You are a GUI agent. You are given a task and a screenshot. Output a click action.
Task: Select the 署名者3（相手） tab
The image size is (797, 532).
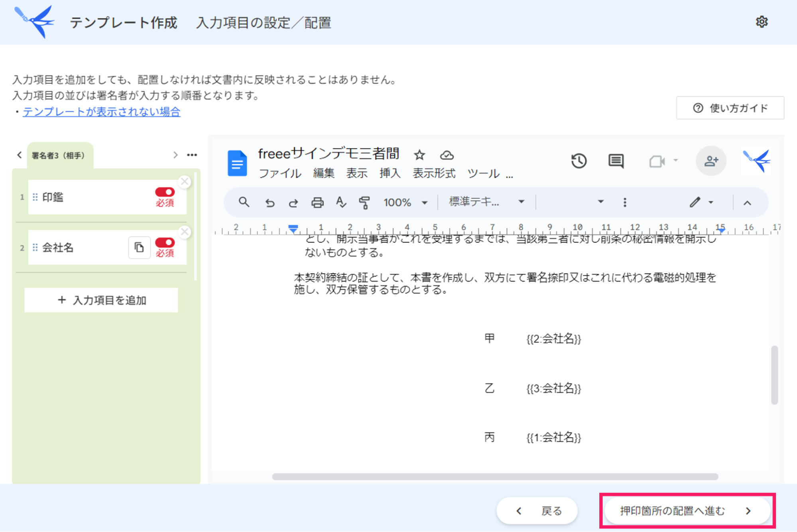tap(59, 156)
